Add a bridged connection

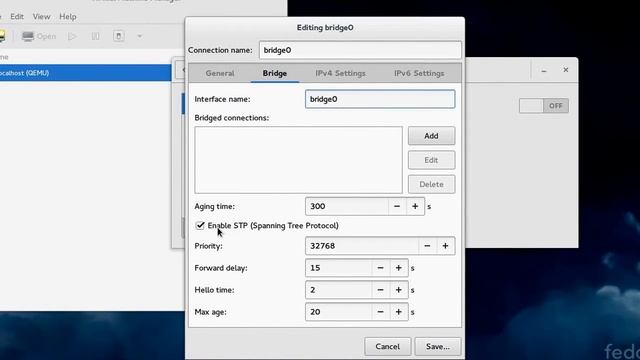431,136
